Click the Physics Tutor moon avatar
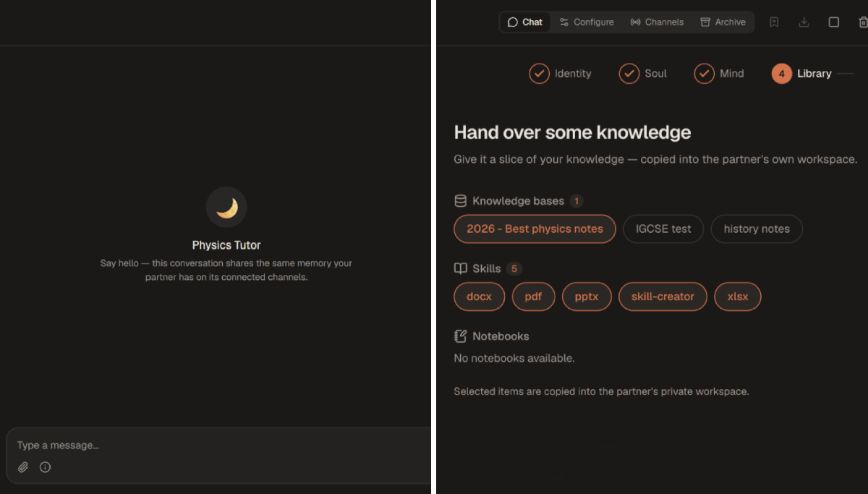868x494 pixels. [x=226, y=208]
